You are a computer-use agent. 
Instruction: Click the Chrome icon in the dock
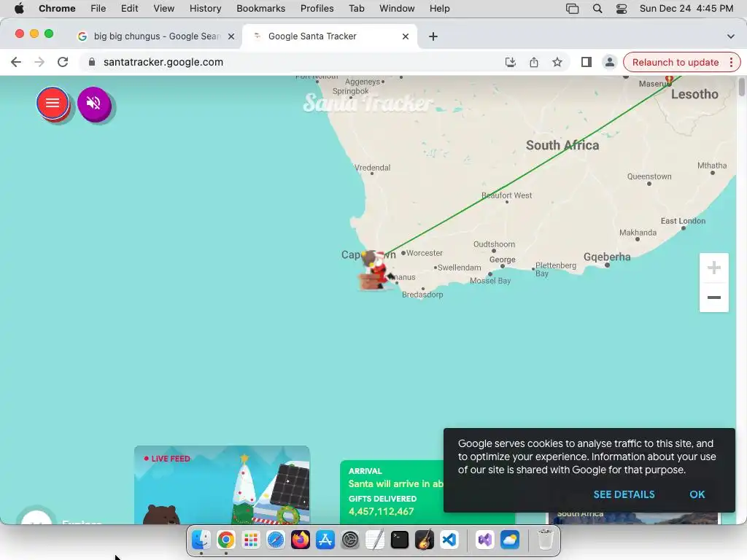[226, 540]
